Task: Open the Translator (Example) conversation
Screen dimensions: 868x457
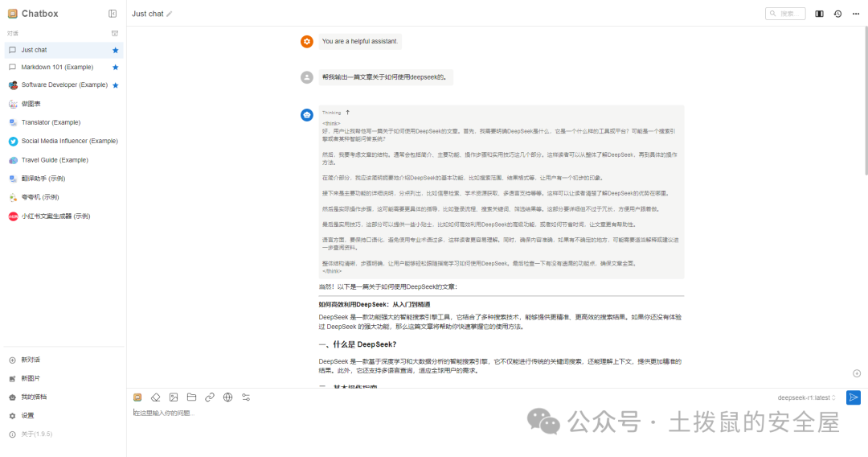Action: (x=63, y=122)
